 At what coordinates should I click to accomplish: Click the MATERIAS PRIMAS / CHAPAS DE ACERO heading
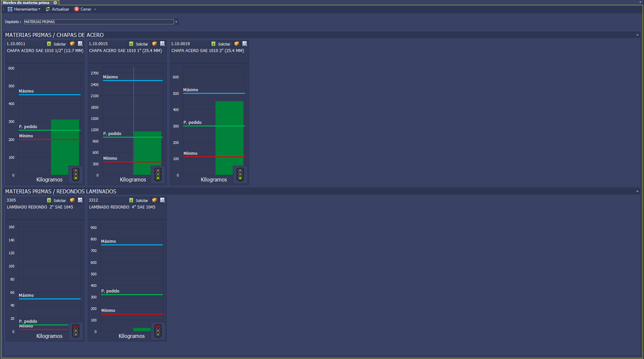click(54, 35)
